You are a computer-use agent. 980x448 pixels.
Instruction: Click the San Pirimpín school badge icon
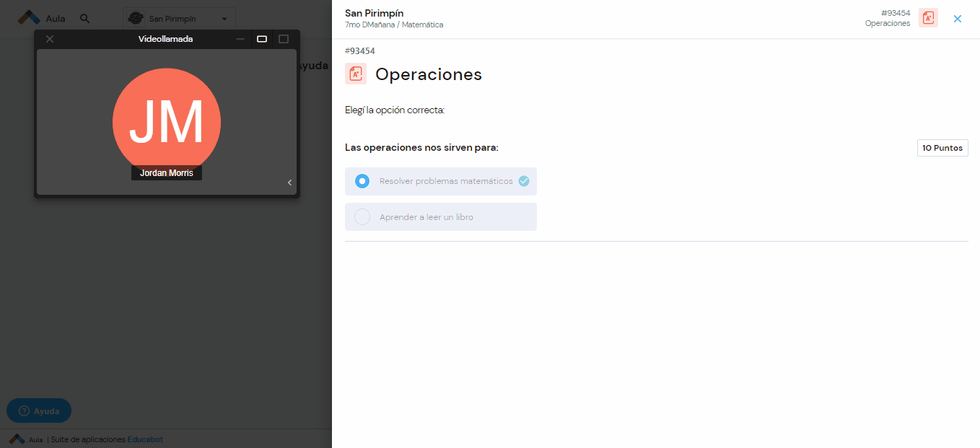136,18
